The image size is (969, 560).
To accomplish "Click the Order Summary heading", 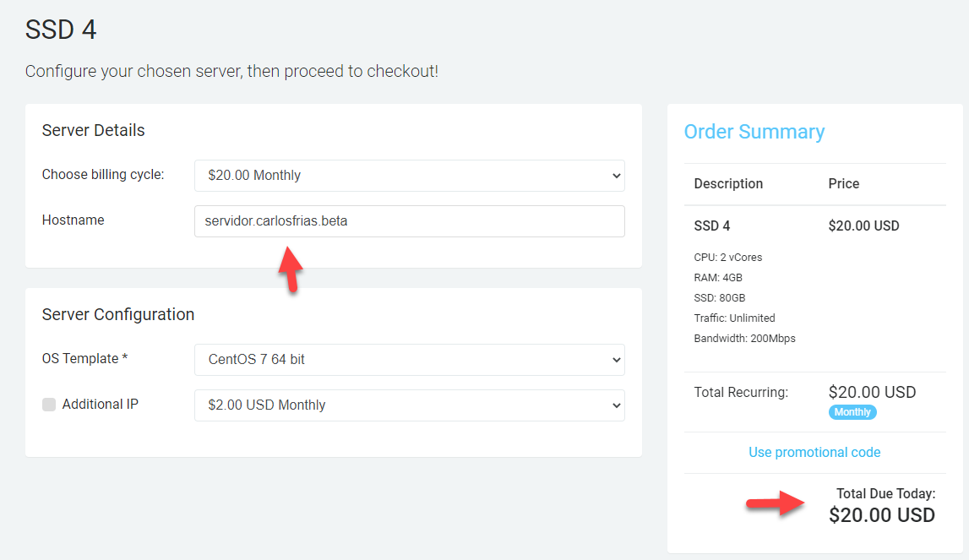I will tap(754, 132).
